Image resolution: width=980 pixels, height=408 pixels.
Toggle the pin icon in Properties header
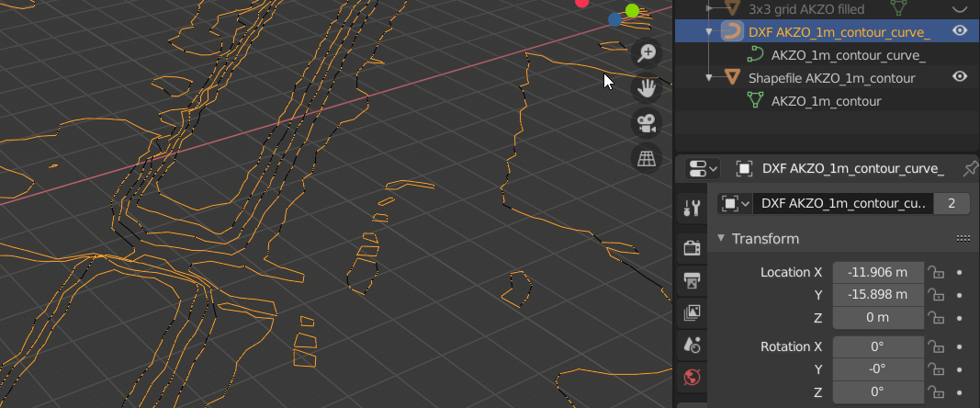point(970,168)
